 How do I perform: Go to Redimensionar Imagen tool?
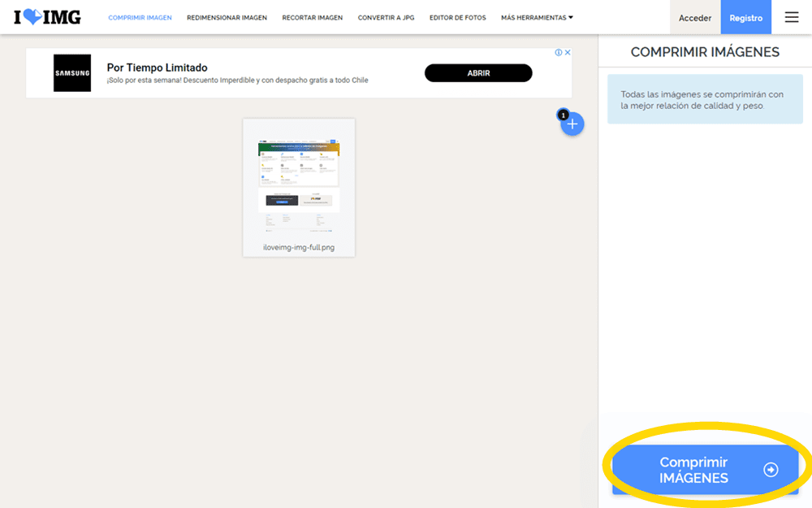coord(227,18)
